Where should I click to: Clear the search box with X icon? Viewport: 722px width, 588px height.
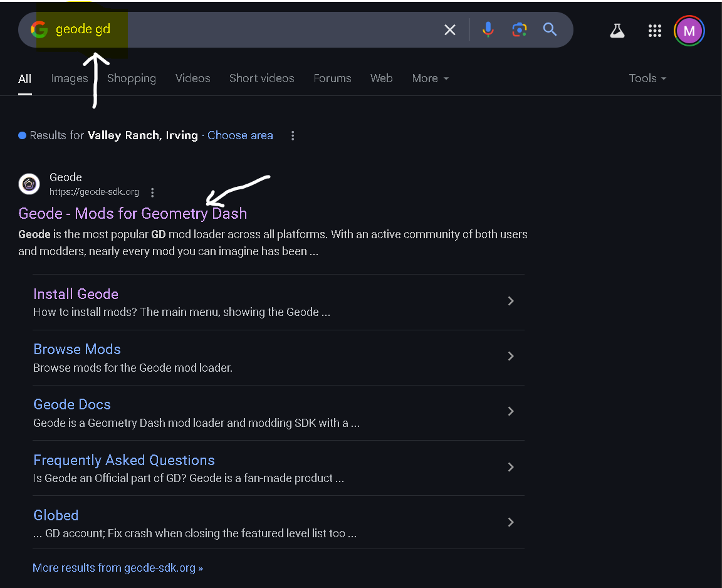[x=450, y=29]
